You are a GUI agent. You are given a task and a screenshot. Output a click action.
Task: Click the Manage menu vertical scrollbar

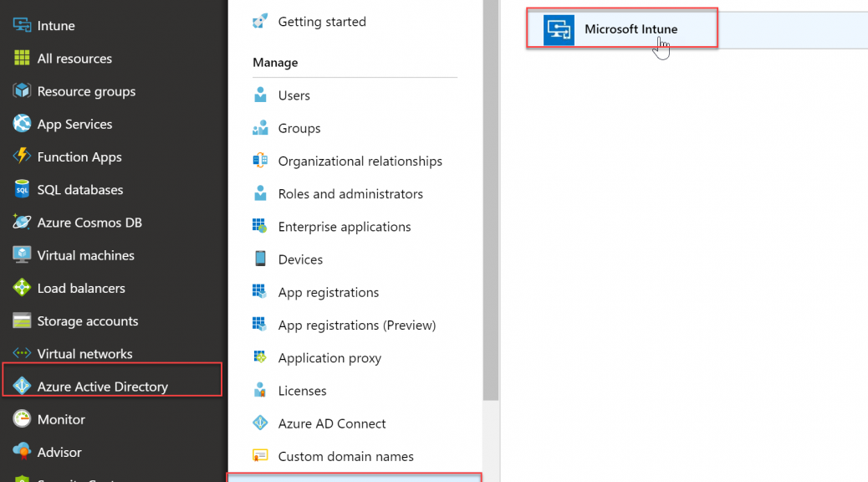[x=491, y=200]
